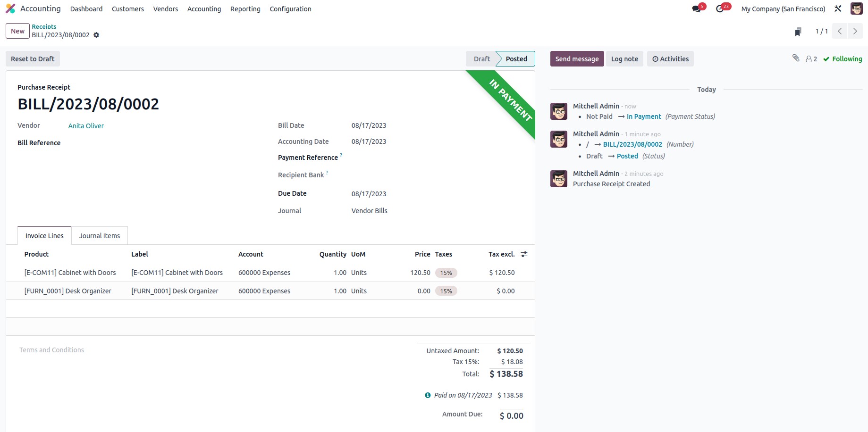
Task: Click the total amount $ 138.58
Action: 506,374
